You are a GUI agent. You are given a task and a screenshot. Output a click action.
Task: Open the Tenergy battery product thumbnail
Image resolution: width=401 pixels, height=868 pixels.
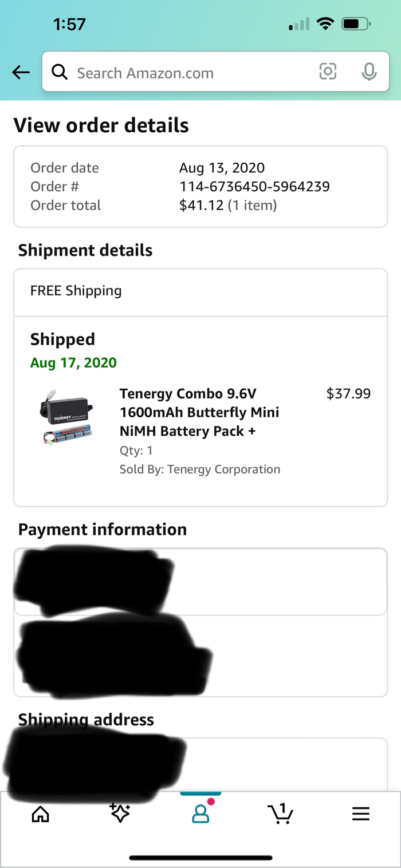coord(66,418)
